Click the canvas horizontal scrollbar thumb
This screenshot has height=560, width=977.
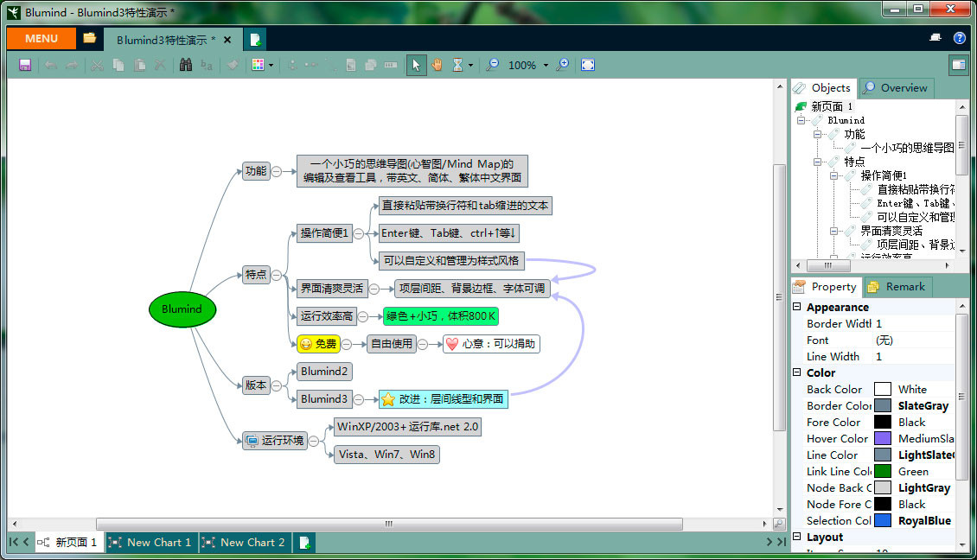(389, 524)
